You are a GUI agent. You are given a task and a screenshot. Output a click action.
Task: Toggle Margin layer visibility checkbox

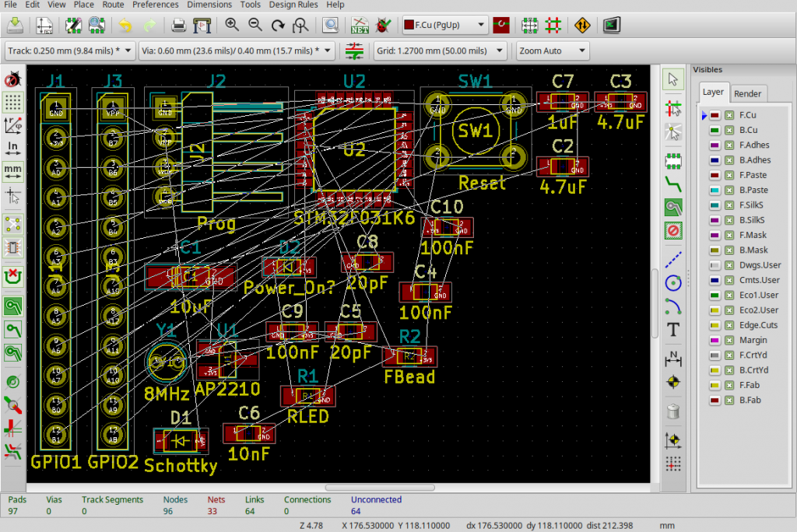(x=729, y=341)
